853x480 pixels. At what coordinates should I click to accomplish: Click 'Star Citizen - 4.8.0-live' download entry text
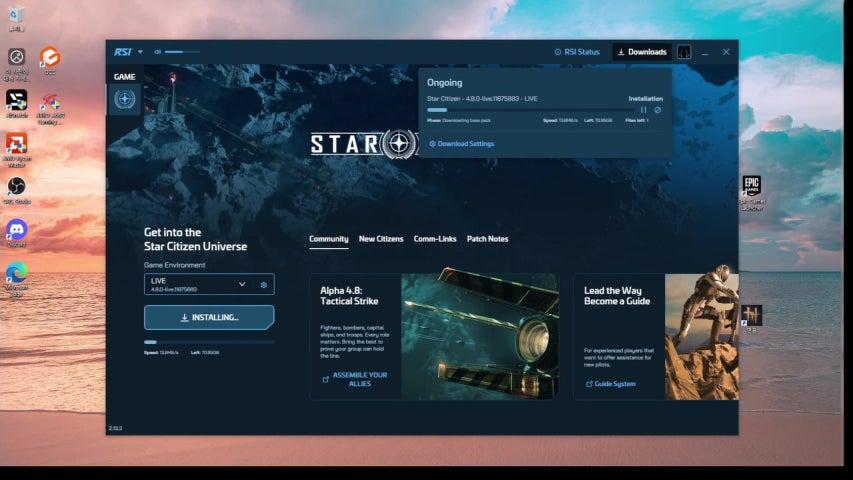pyautogui.click(x=482, y=99)
